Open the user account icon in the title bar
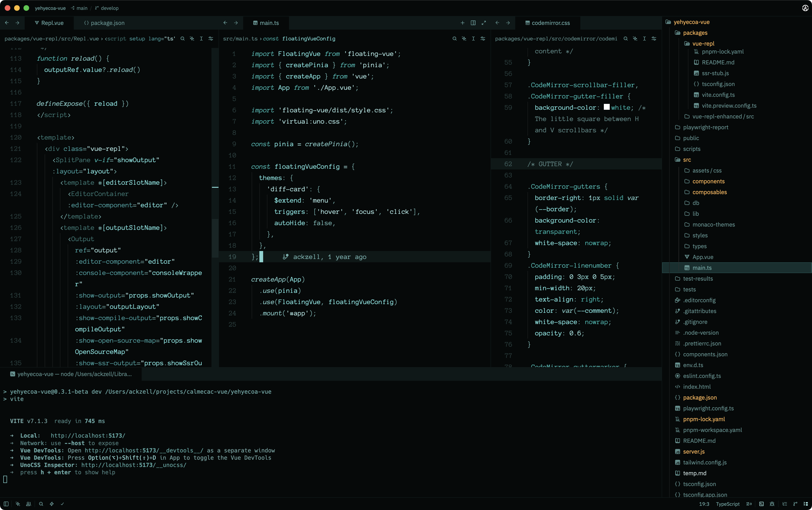The width and height of the screenshot is (812, 510). (x=805, y=8)
